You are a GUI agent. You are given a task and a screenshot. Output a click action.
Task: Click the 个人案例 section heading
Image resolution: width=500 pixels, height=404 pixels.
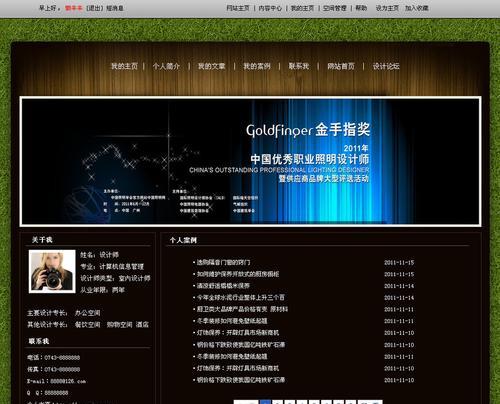(183, 240)
